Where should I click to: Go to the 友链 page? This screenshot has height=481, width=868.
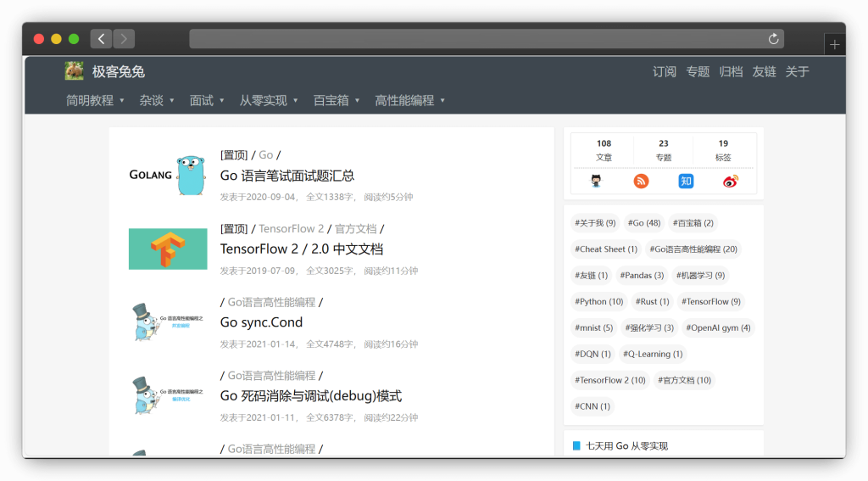pos(764,71)
